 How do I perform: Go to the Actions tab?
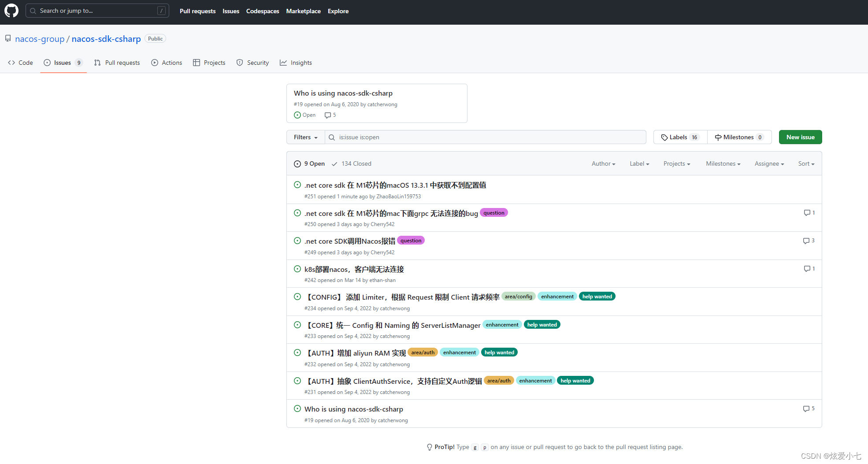pyautogui.click(x=167, y=63)
